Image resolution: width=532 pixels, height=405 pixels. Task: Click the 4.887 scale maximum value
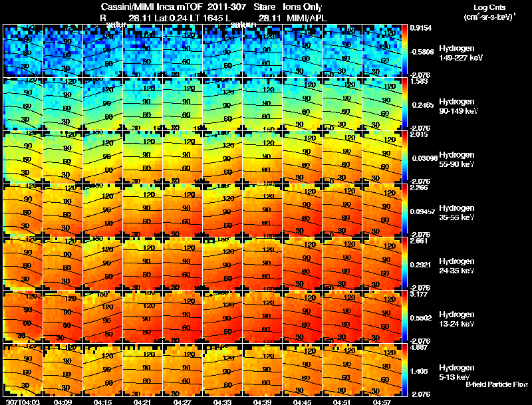(x=419, y=348)
